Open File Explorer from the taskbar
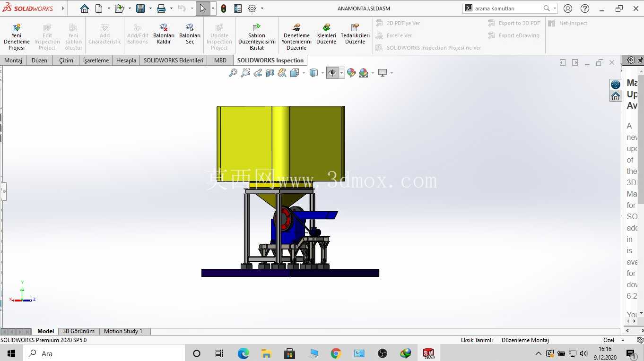Viewport: 644px width, 361px height. coord(266,353)
